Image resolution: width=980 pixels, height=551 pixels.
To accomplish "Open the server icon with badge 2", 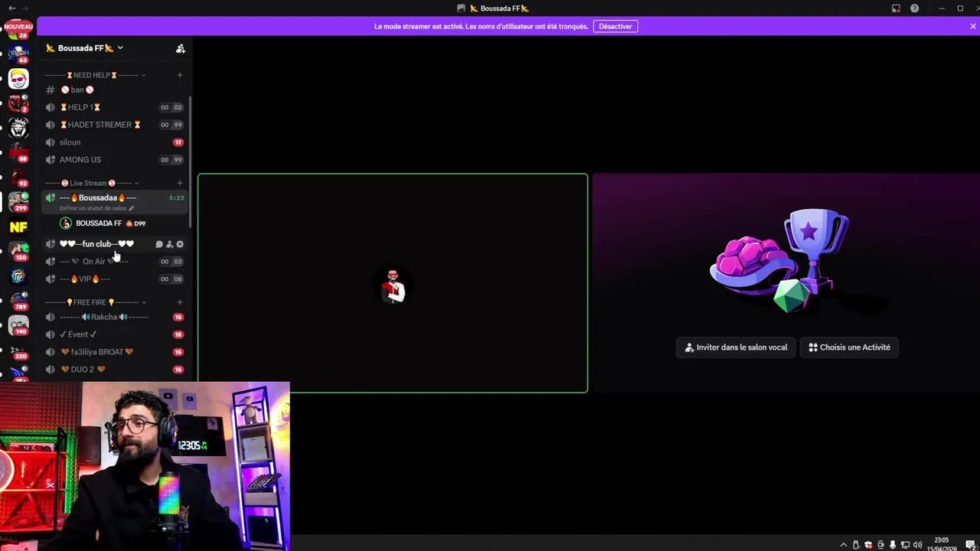I will click(18, 103).
